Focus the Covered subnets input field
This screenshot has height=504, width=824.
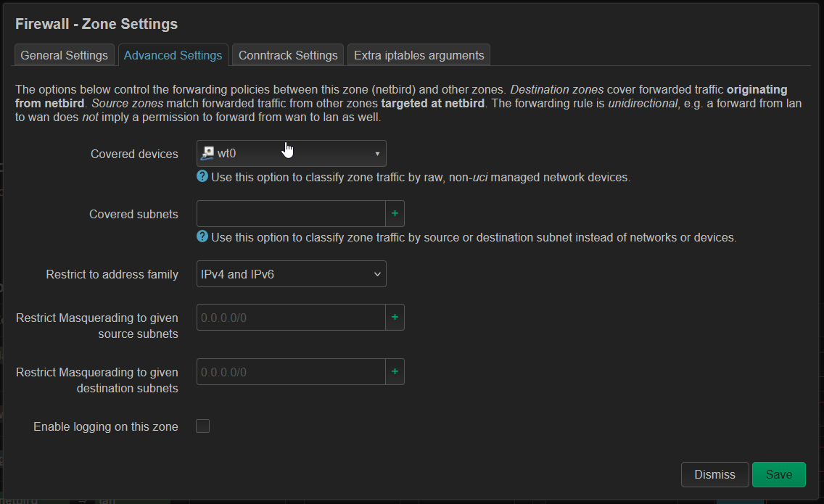(x=291, y=213)
